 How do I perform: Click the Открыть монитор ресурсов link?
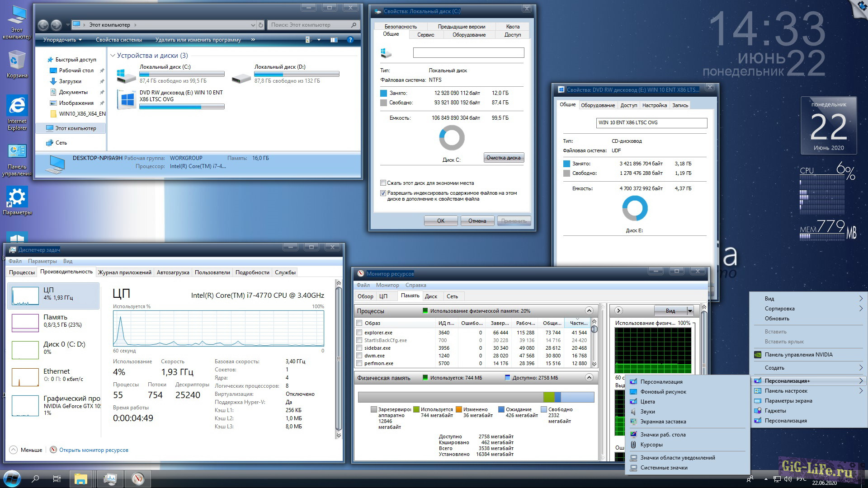tap(94, 450)
